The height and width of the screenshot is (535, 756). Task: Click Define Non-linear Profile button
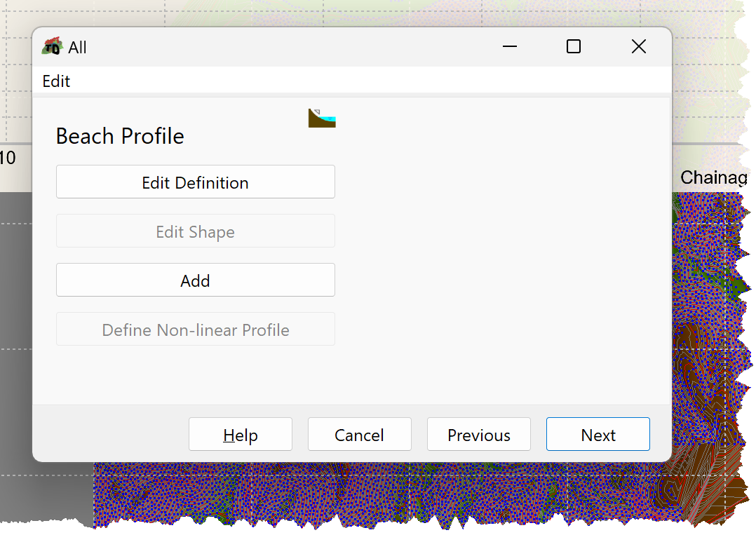click(x=195, y=329)
